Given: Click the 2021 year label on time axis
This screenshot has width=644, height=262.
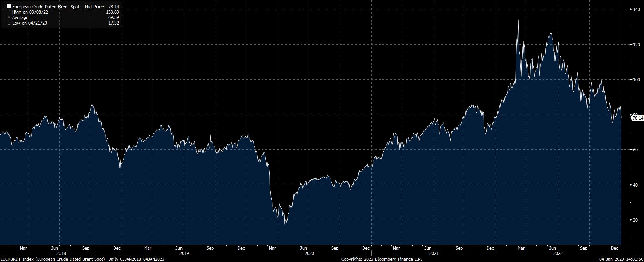Looking at the screenshot, I should point(434,253).
